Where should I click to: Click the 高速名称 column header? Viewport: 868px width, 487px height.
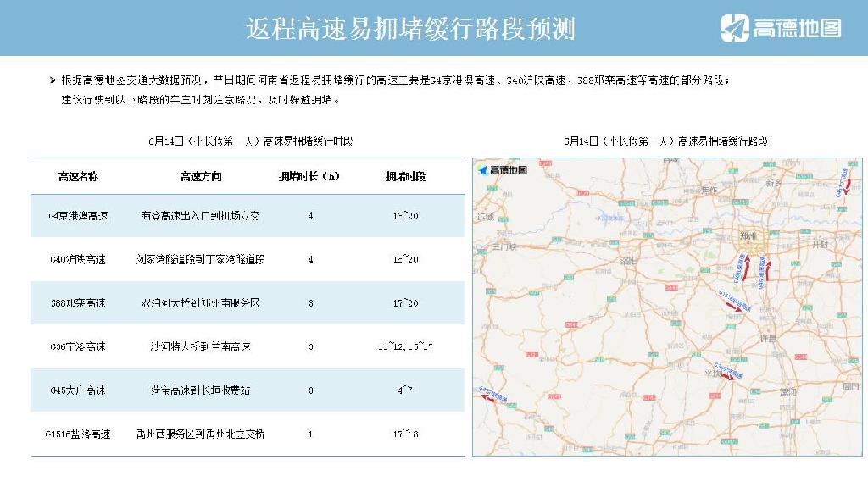click(78, 176)
